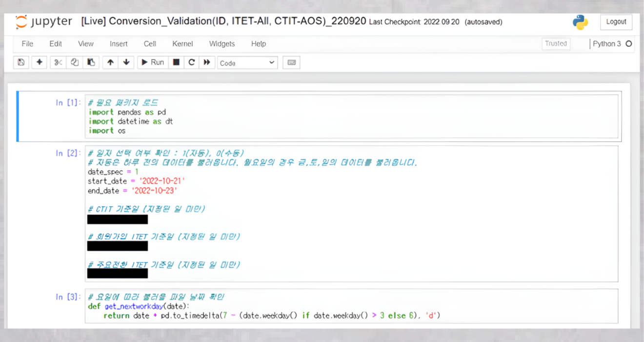Paste cells below
Viewport: 644px width, 342px height.
click(91, 63)
